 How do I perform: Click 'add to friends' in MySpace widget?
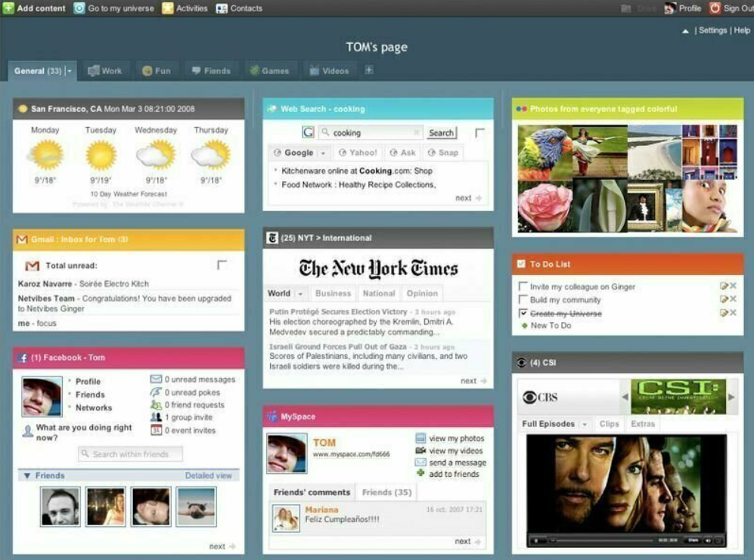[x=454, y=474]
